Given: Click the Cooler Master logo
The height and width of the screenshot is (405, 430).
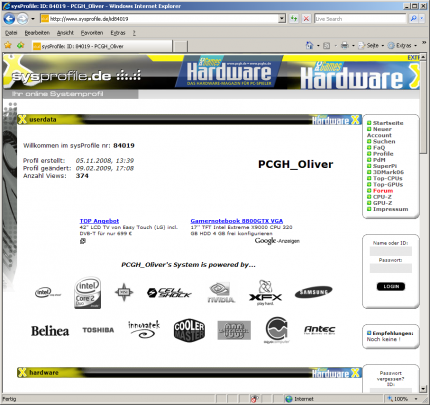Looking at the screenshot, I should (189, 330).
